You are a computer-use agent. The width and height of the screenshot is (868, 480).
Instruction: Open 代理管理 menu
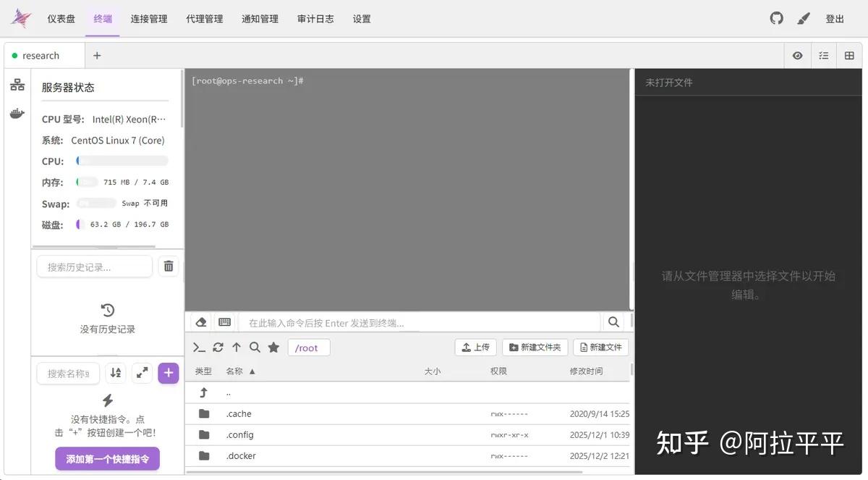[205, 19]
